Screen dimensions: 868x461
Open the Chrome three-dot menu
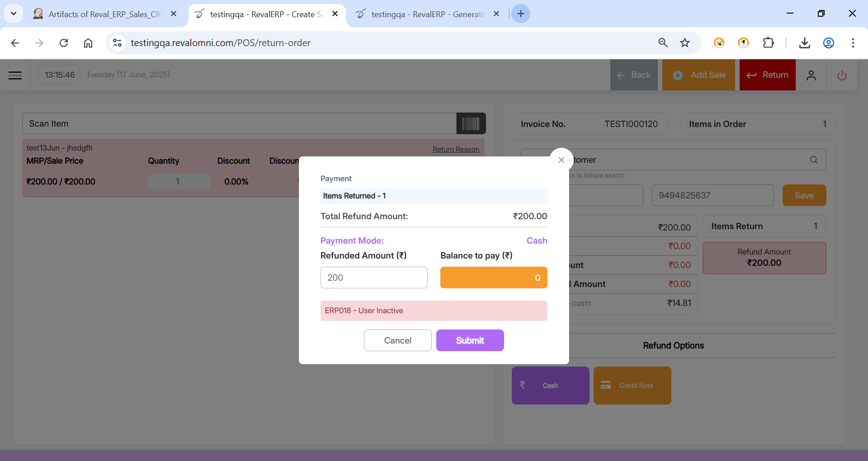(x=853, y=43)
